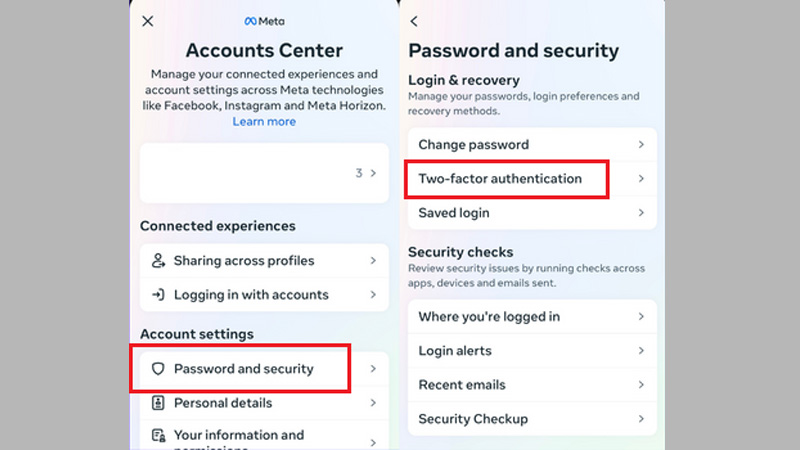800x450 pixels.
Task: Open the Learn more link
Action: click(264, 121)
